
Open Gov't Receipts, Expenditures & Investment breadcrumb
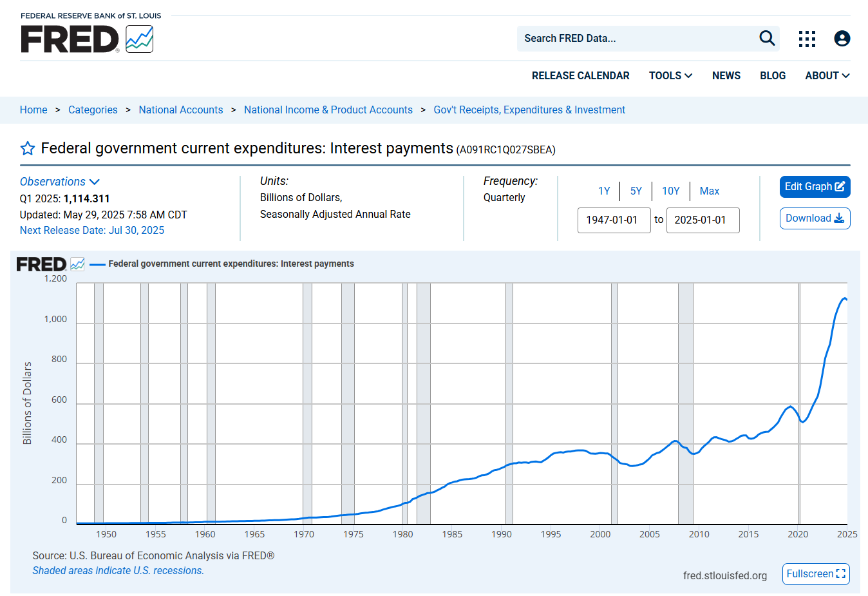[x=529, y=110]
